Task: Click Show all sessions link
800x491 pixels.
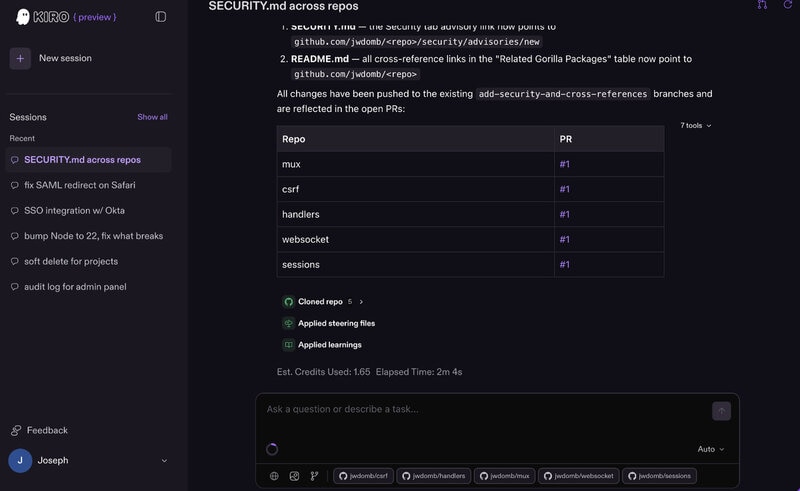Action: click(152, 117)
